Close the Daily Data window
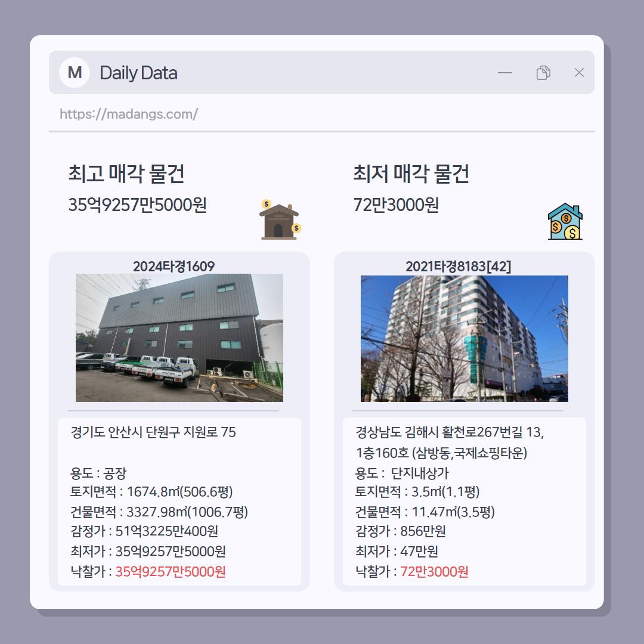 click(x=579, y=73)
